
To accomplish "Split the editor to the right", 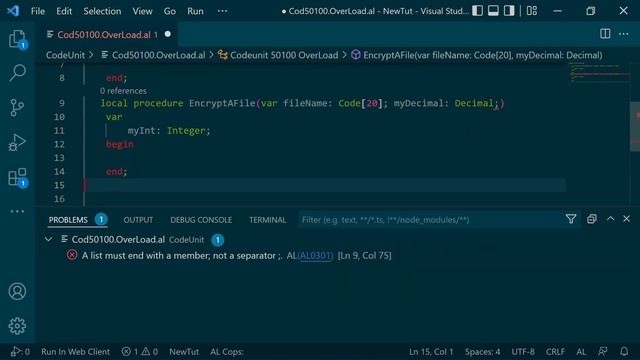I will click(605, 34).
